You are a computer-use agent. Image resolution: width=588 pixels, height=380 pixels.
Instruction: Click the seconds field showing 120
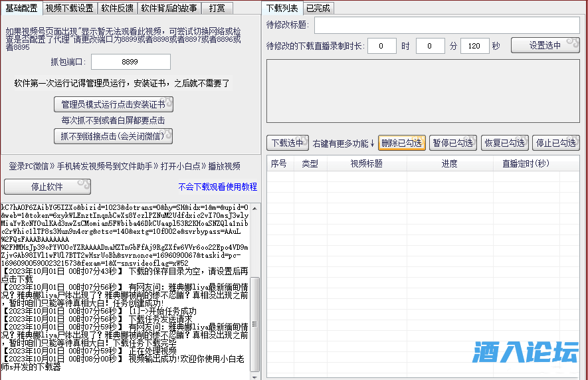click(x=474, y=47)
